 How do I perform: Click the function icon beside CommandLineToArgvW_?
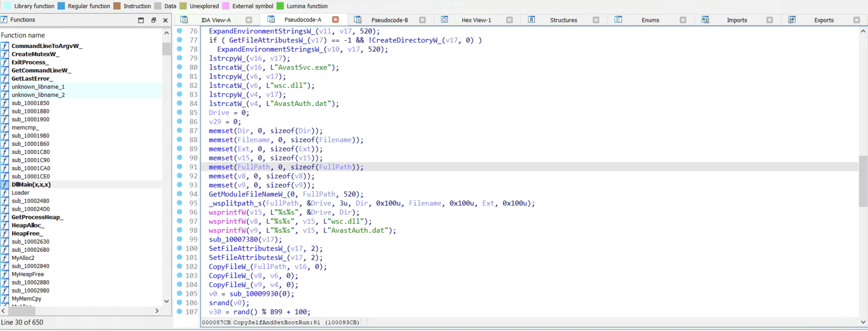point(5,46)
